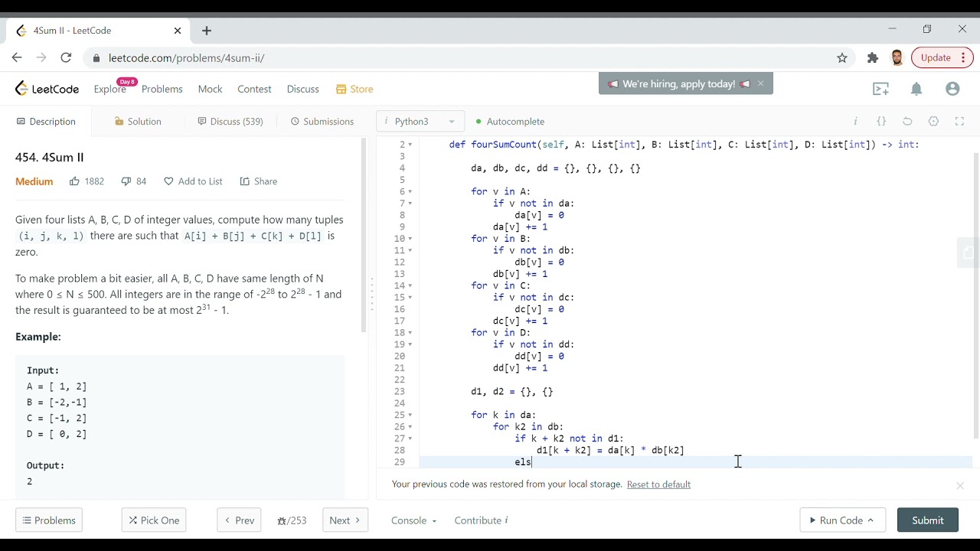
Task: Go forward with the browser forward arrow
Action: [x=41, y=57]
